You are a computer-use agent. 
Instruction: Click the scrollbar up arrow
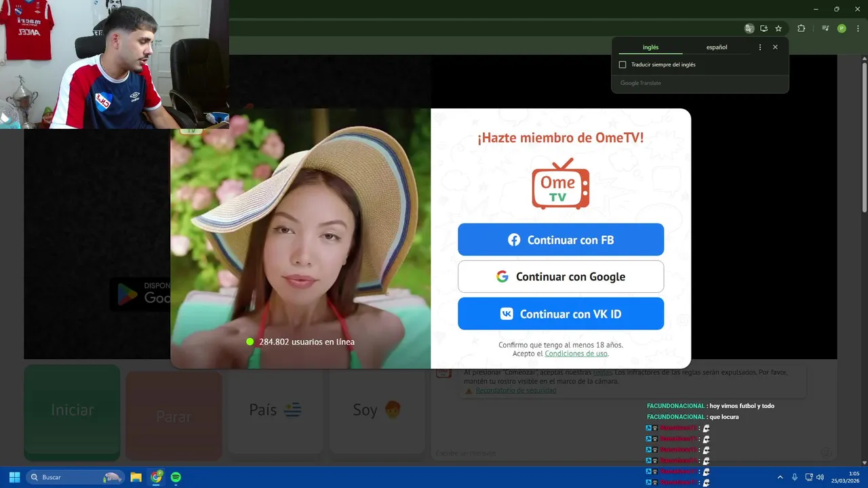[x=865, y=59]
